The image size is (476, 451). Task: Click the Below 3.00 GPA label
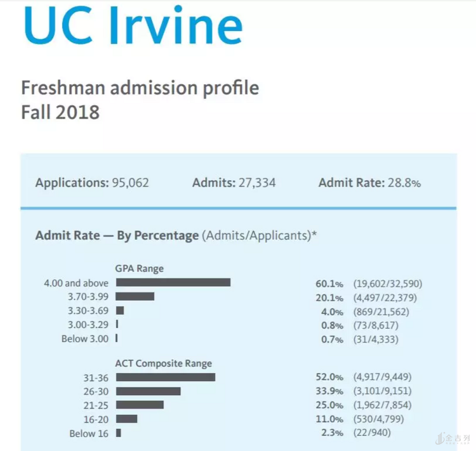point(83,339)
